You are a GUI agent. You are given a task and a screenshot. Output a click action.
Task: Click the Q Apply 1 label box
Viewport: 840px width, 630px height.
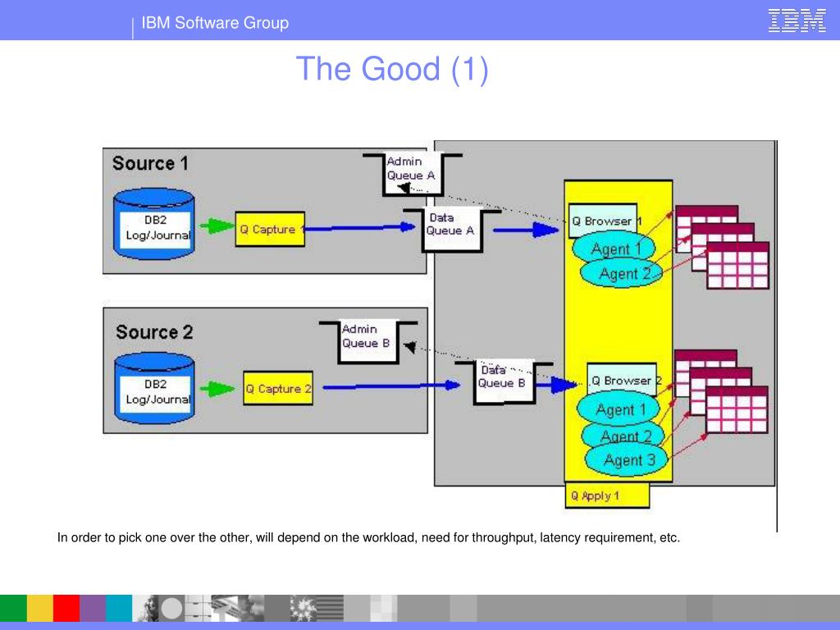[x=607, y=495]
